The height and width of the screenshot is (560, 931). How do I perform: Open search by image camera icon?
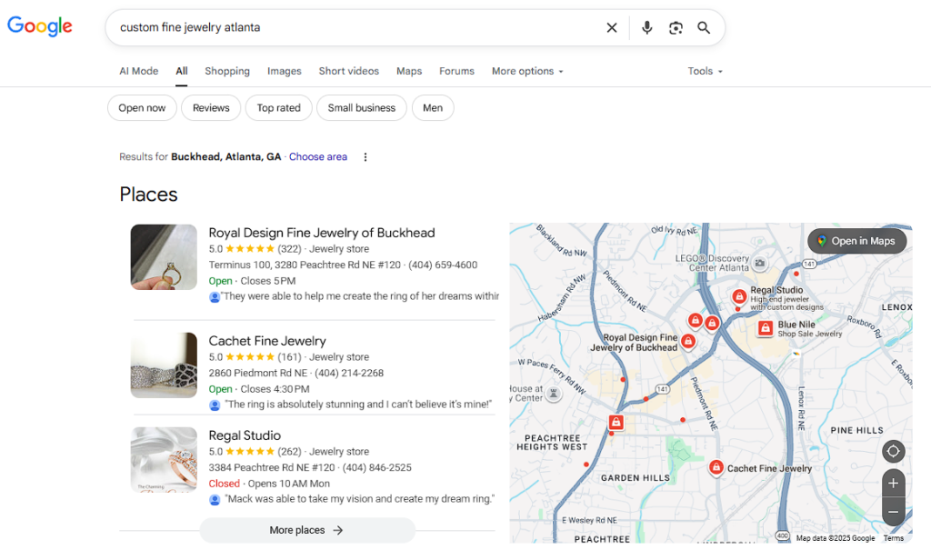(x=676, y=27)
